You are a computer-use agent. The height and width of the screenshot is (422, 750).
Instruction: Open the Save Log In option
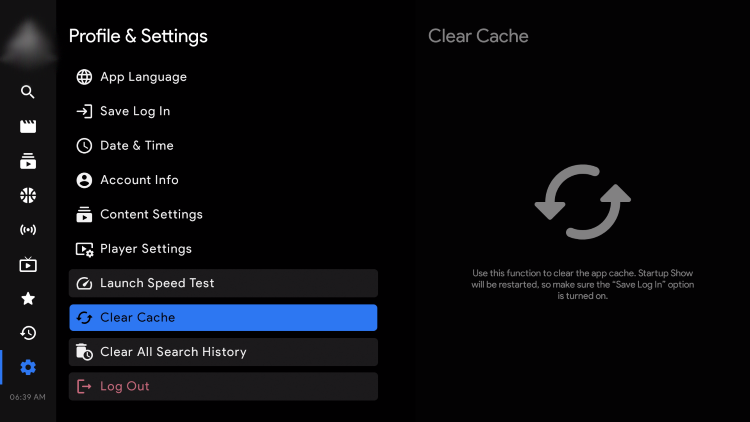pos(135,111)
